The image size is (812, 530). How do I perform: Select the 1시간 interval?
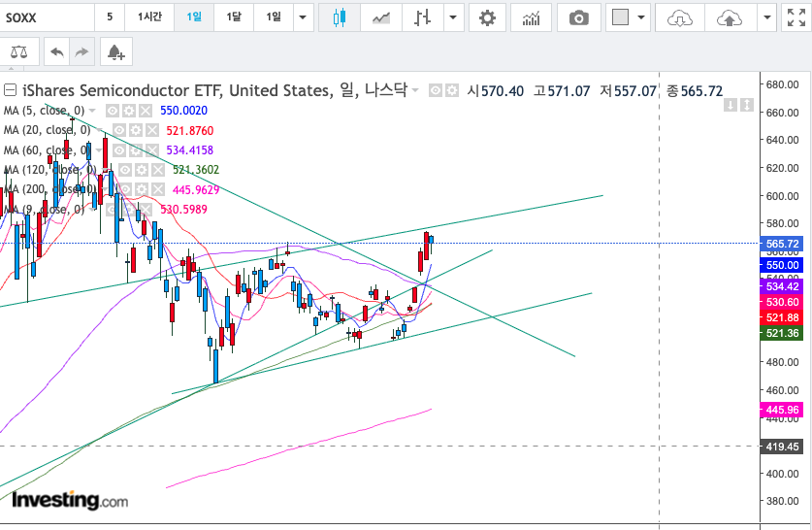pyautogui.click(x=149, y=17)
